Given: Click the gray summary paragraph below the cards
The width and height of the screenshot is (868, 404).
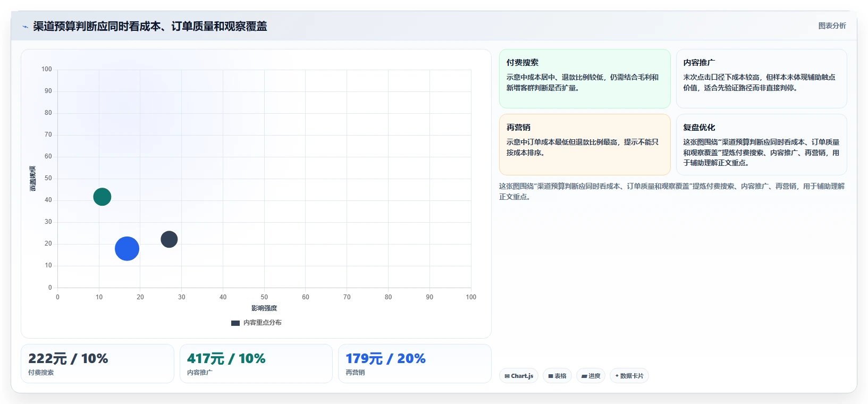Looking at the screenshot, I should 672,191.
